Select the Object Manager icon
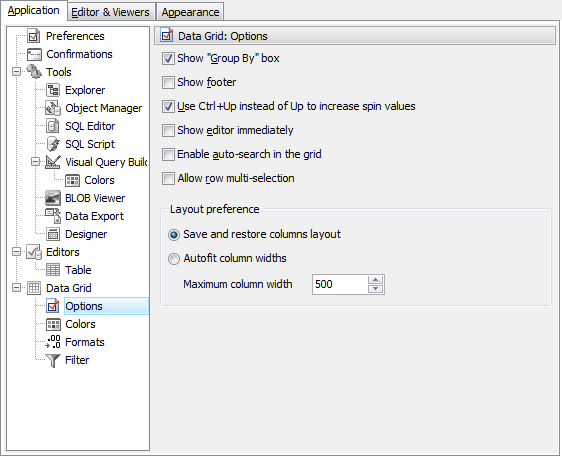Image resolution: width=562 pixels, height=457 pixels. coord(53,108)
